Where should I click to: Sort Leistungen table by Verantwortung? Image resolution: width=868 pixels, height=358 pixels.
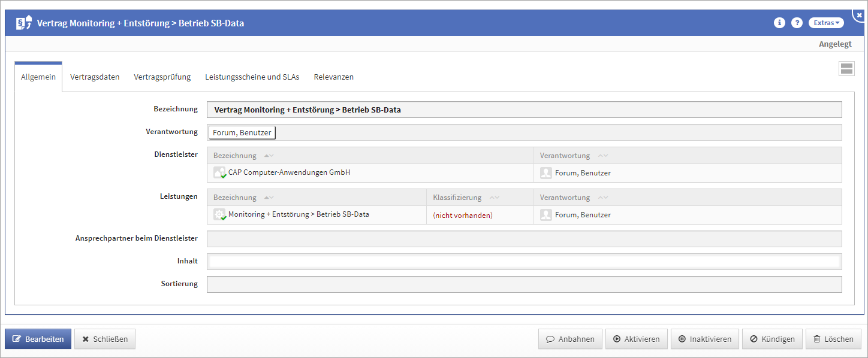click(x=603, y=198)
